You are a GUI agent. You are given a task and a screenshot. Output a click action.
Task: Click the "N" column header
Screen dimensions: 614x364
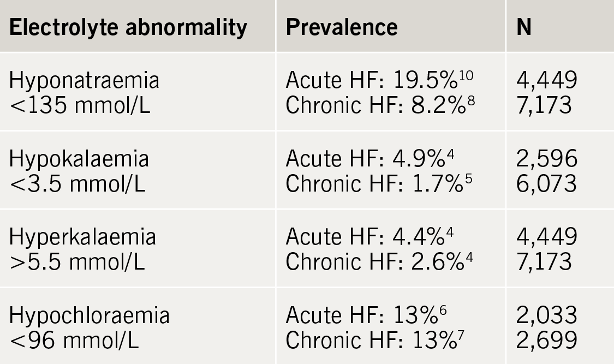(524, 27)
